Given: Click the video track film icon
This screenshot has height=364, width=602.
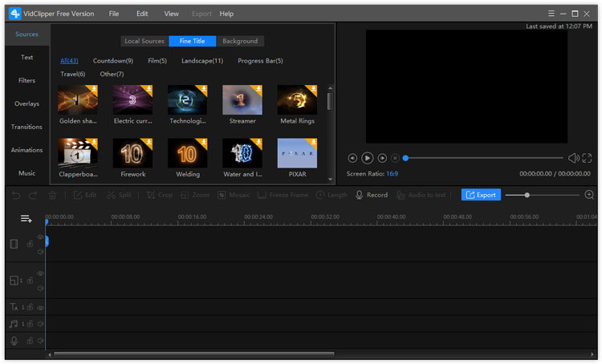Looking at the screenshot, I should 14,244.
